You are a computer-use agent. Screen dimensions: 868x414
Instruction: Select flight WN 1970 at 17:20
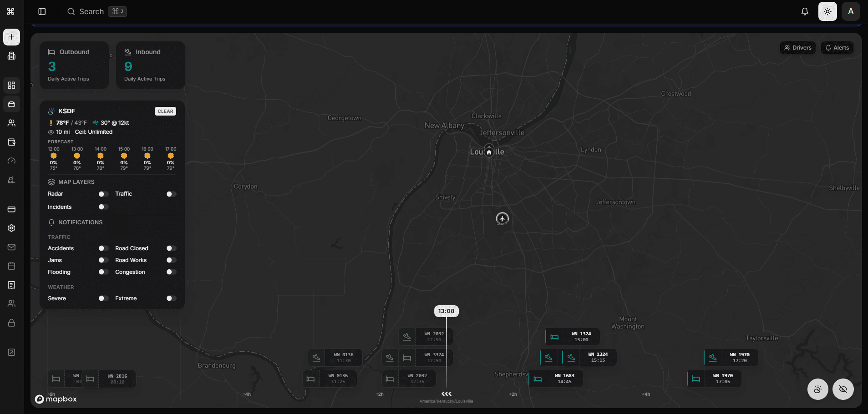(731, 358)
